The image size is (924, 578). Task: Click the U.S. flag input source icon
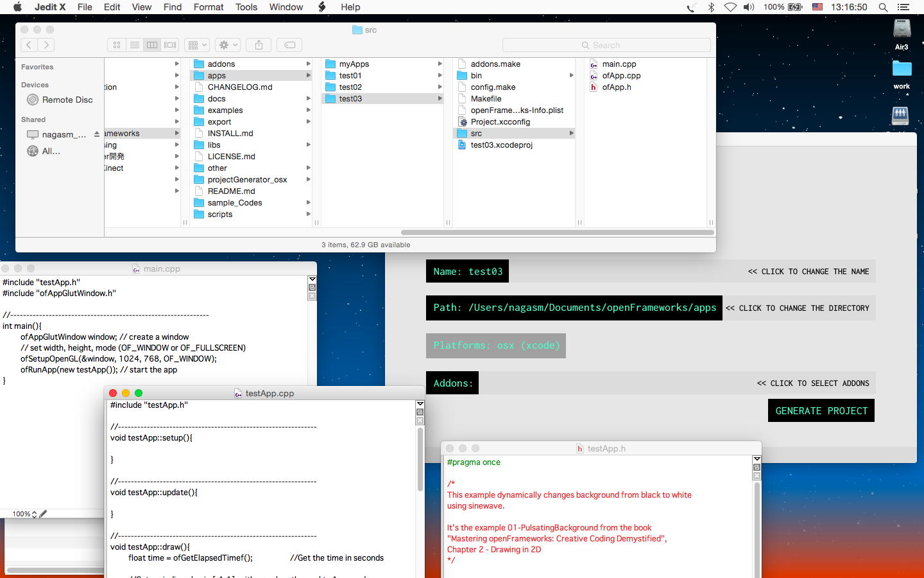click(817, 7)
